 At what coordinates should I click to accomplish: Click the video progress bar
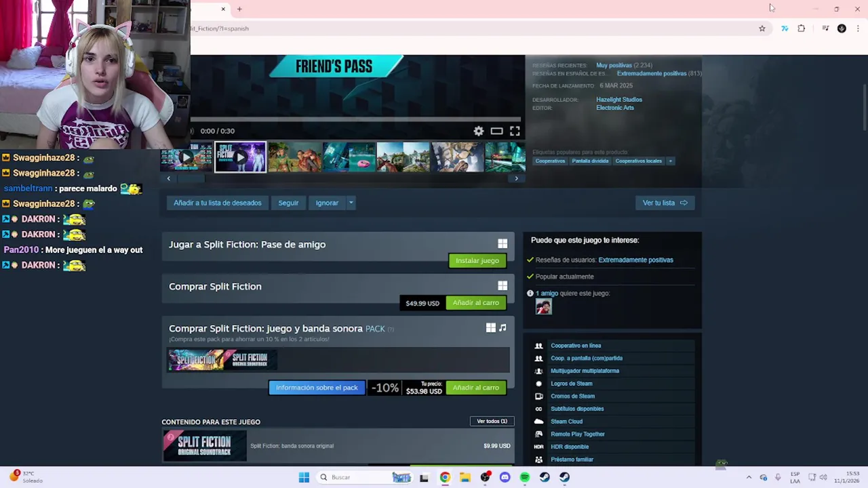coord(356,120)
